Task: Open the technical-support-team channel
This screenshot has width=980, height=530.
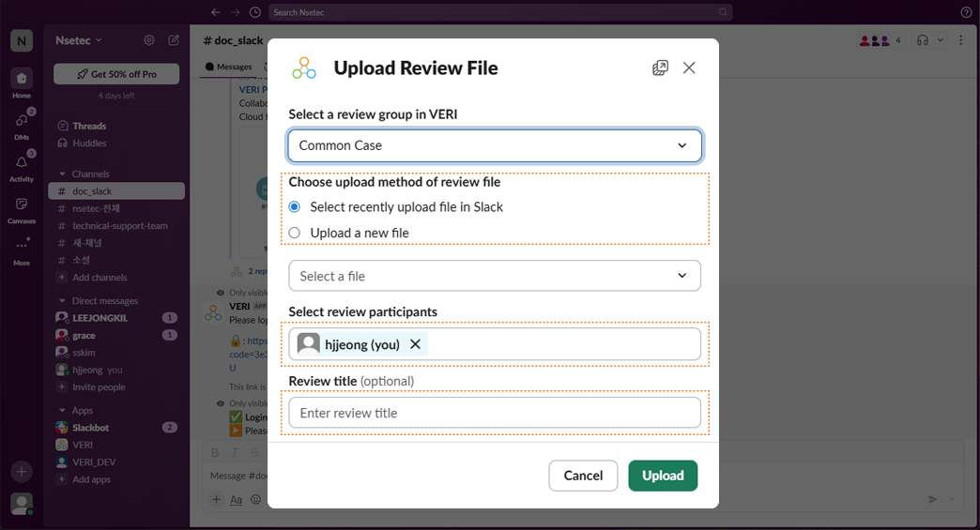Action: (119, 226)
